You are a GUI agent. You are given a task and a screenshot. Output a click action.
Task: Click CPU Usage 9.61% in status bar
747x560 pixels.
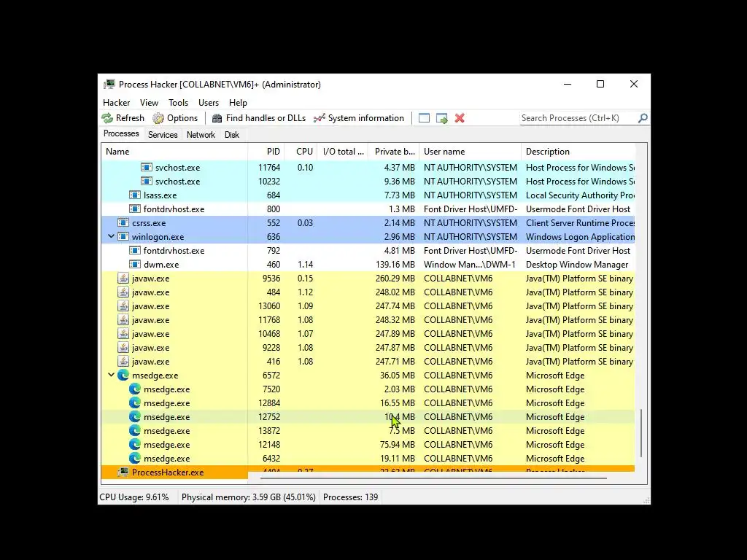[x=134, y=497]
